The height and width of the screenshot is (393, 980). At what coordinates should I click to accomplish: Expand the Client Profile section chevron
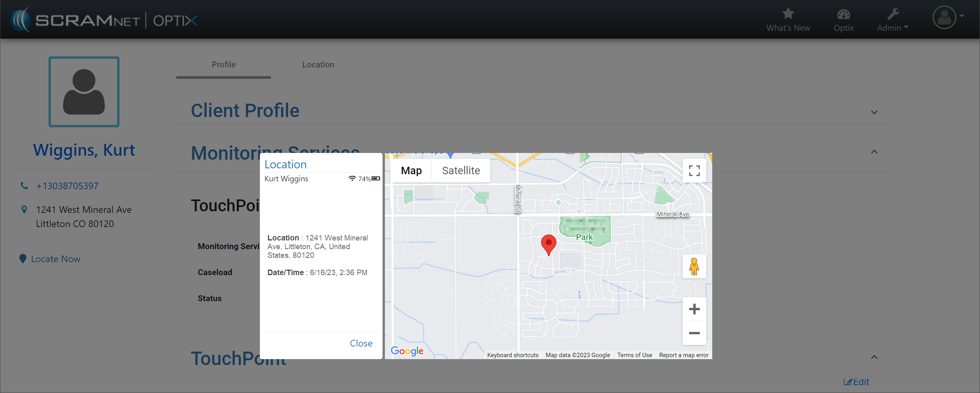click(x=874, y=112)
